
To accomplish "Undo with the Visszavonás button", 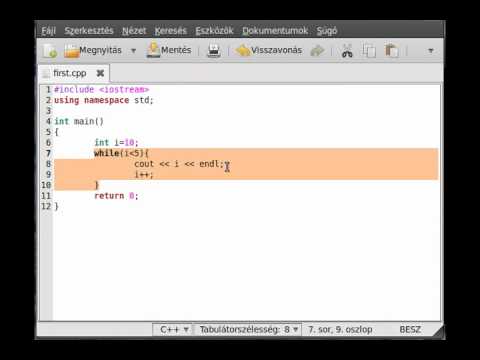I will 269,50.
